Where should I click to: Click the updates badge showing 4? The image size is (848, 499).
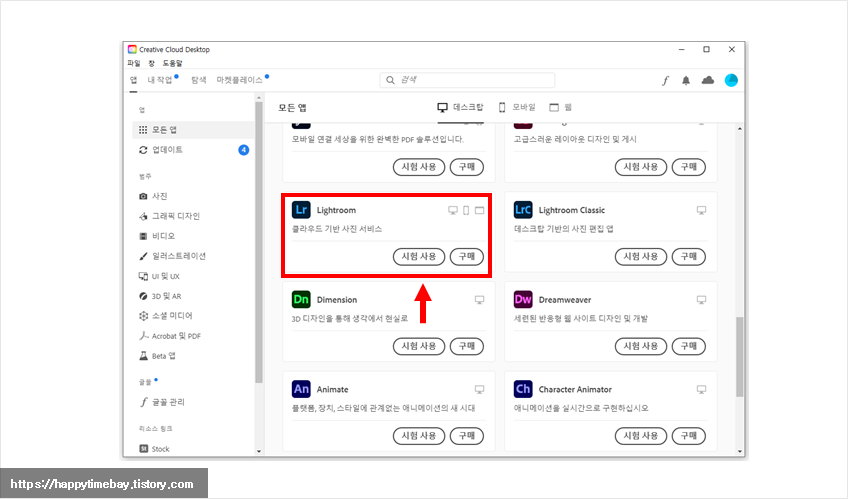244,150
